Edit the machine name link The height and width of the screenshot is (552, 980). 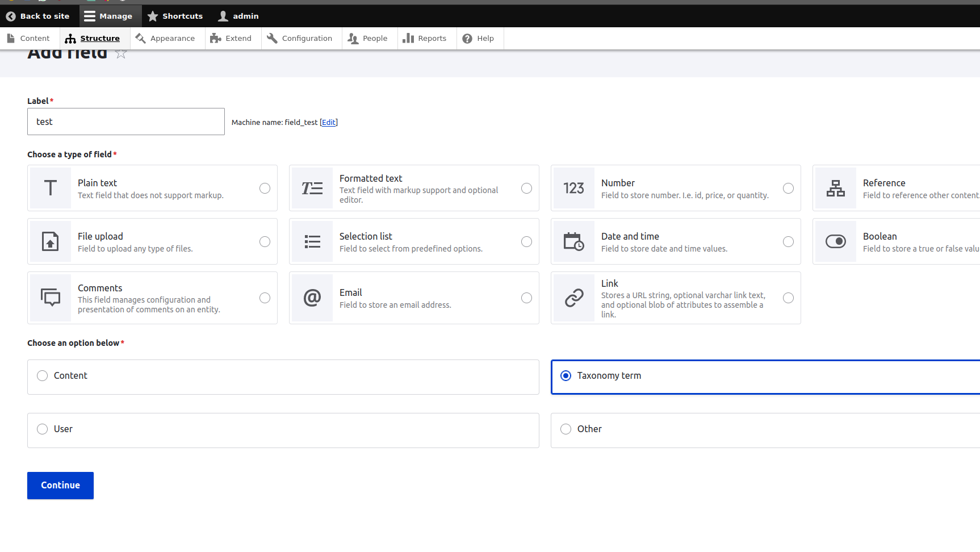pyautogui.click(x=328, y=123)
